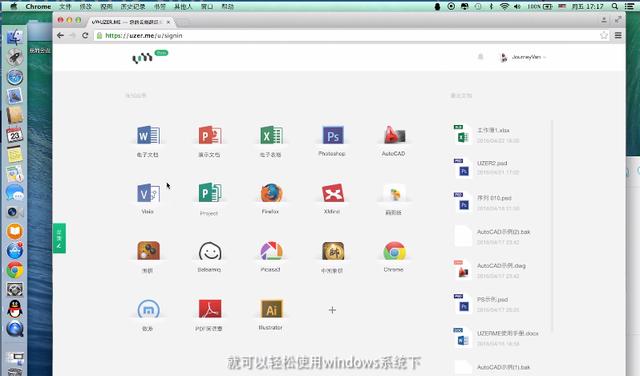The height and width of the screenshot is (376, 640).
Task: Open the Go board game icon
Action: tap(148, 251)
